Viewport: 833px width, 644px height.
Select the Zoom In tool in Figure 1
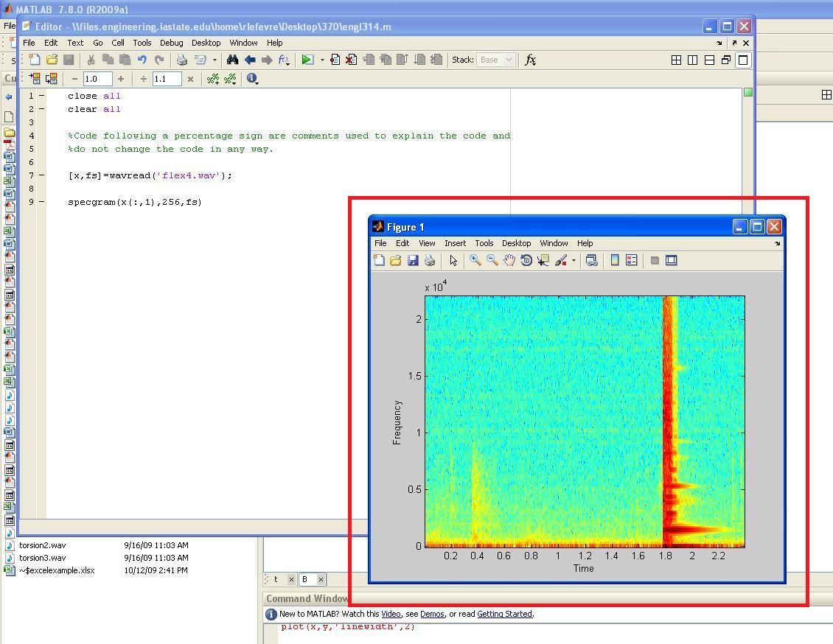pyautogui.click(x=475, y=259)
